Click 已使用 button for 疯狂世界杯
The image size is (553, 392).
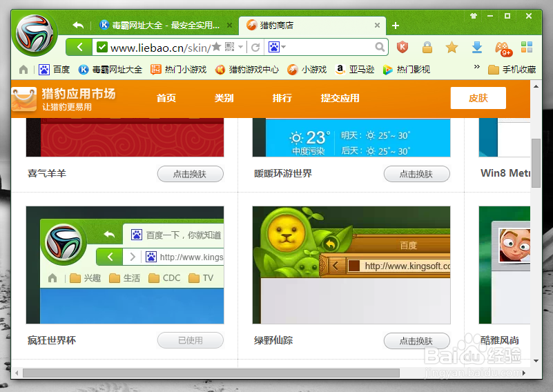[191, 340]
